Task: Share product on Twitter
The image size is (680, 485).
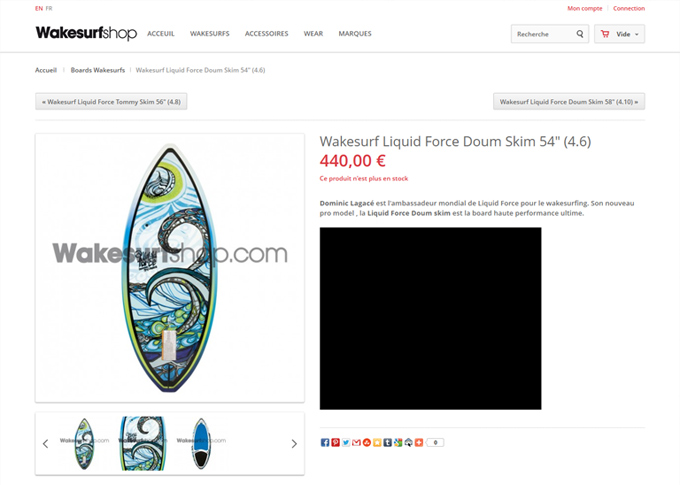Action: (346, 442)
